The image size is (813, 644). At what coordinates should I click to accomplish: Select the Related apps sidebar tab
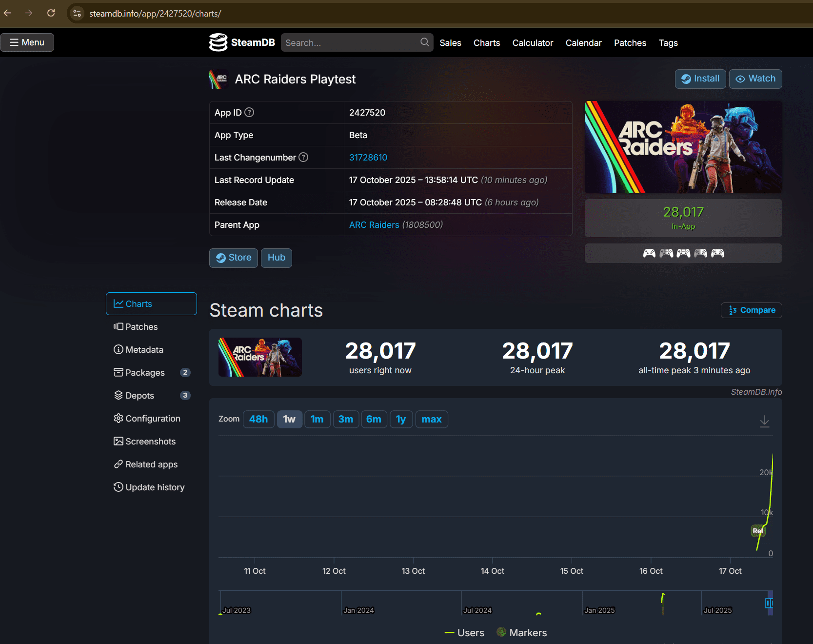(151, 464)
